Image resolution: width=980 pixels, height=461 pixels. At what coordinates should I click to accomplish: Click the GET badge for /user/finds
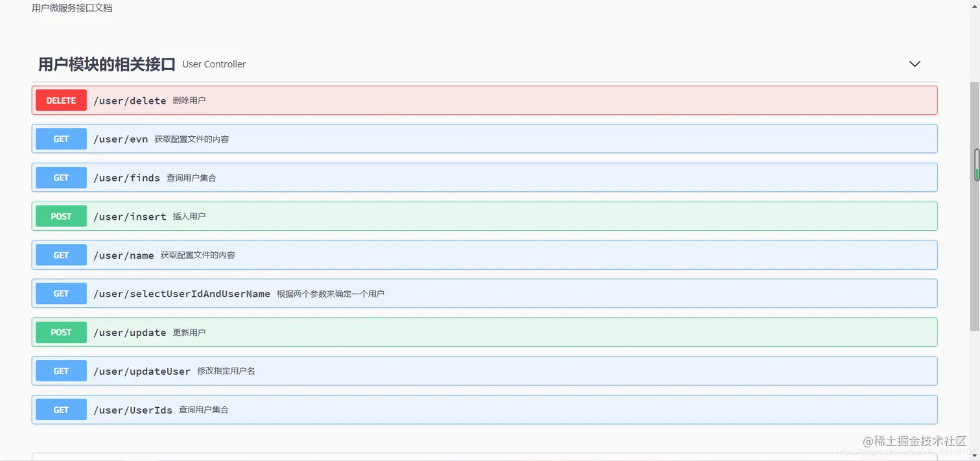click(x=61, y=178)
